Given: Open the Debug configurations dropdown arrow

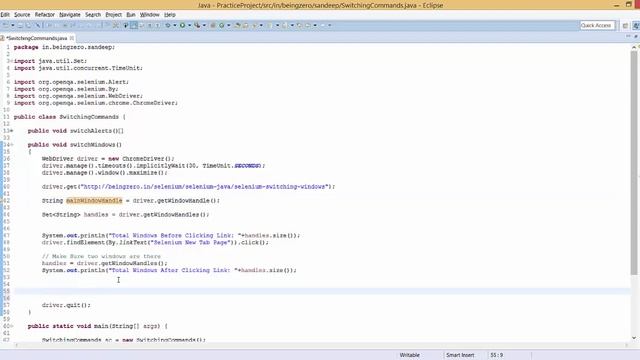Looking at the screenshot, I should click(x=175, y=25).
